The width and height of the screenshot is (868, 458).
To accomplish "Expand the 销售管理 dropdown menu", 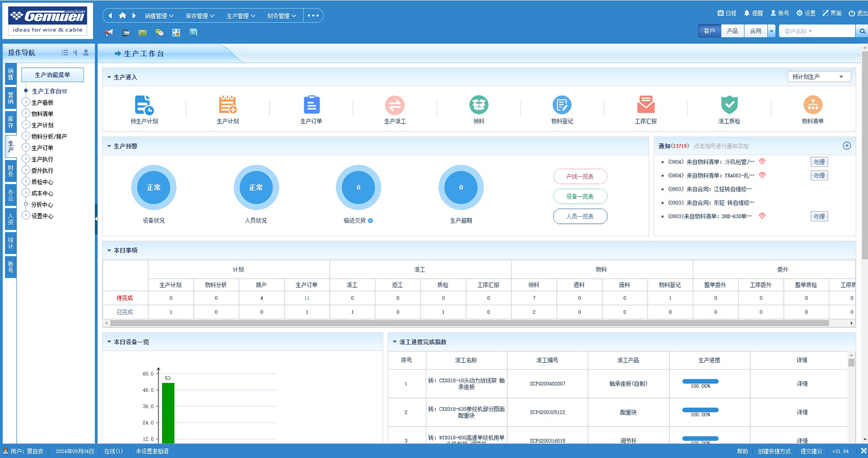I will coord(159,16).
